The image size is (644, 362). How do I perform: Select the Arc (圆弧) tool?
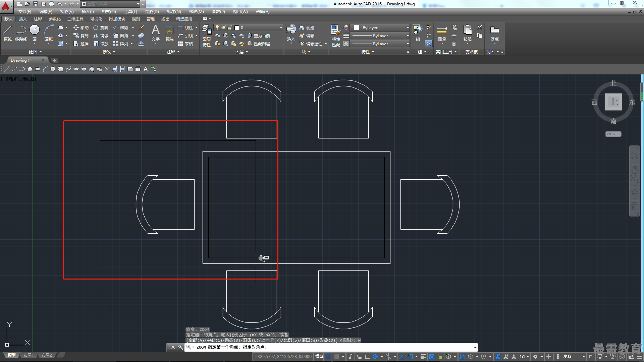pos(49,33)
